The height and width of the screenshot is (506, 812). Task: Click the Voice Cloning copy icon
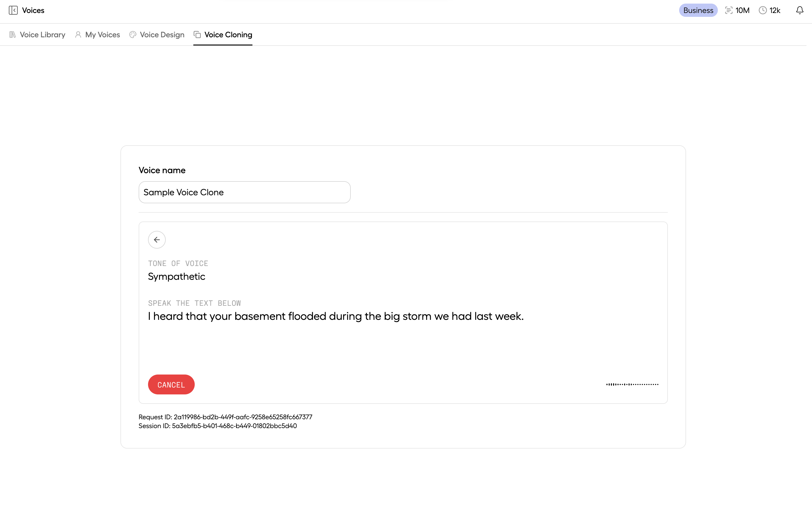[x=197, y=35]
